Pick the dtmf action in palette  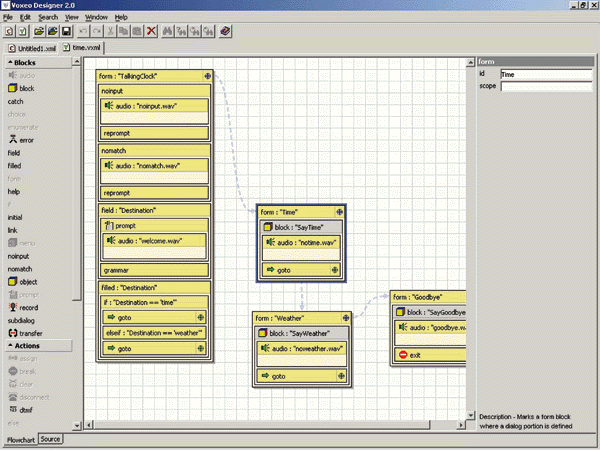point(26,410)
